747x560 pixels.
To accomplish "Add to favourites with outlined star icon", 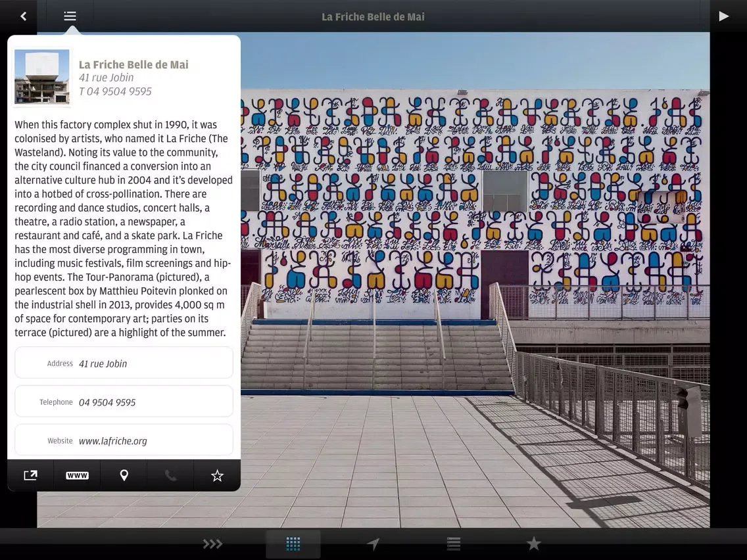I will (x=217, y=475).
